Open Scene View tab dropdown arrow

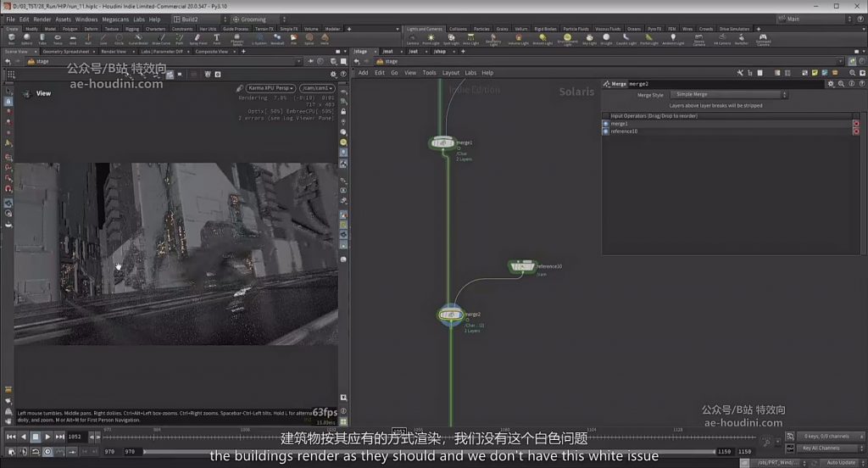(36, 52)
